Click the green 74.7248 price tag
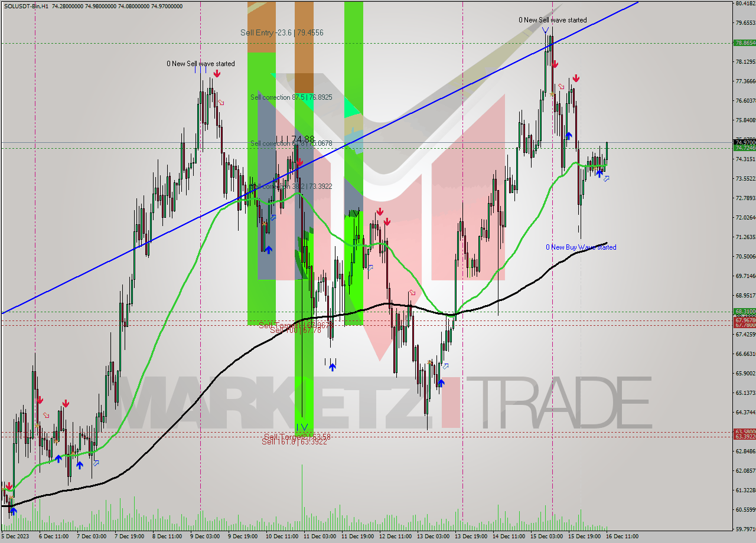The width and height of the screenshot is (756, 543). point(744,148)
